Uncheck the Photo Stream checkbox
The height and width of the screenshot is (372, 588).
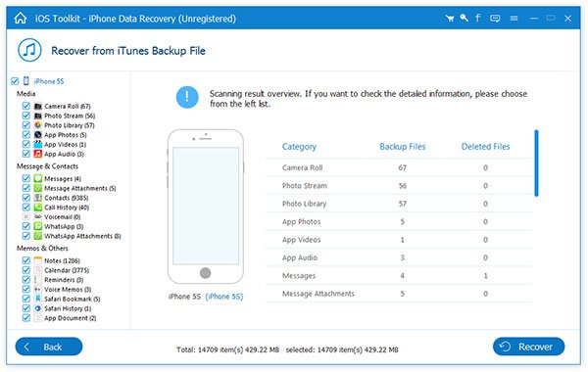pyautogui.click(x=25, y=116)
